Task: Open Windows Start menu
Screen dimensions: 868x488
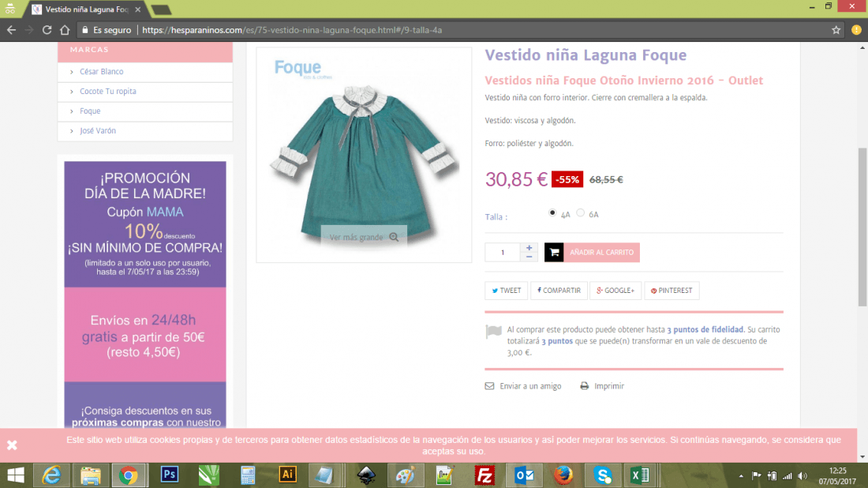Action: pos(16,475)
